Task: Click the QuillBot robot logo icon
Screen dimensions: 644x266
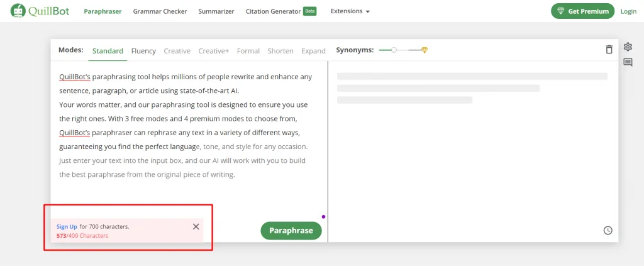Action: pyautogui.click(x=18, y=11)
